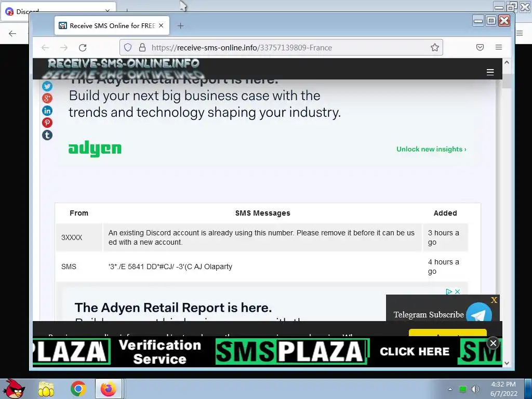
Task: Reload the current Firefox page
Action: pos(83,47)
